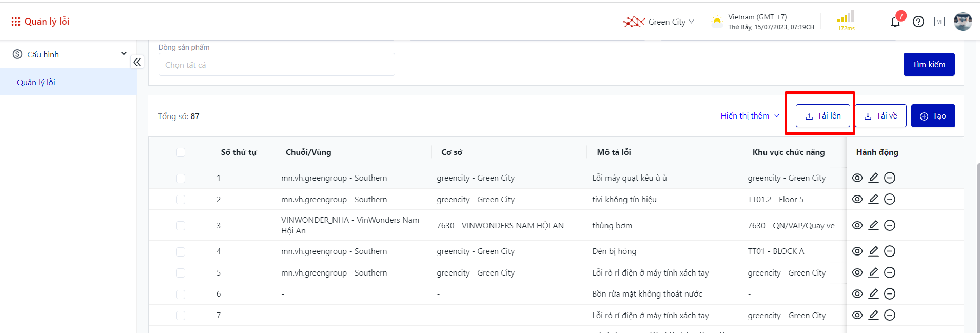Screen dimensions: 980x333
Task: Click the Dòng sản phẩm input field
Action: [277, 65]
